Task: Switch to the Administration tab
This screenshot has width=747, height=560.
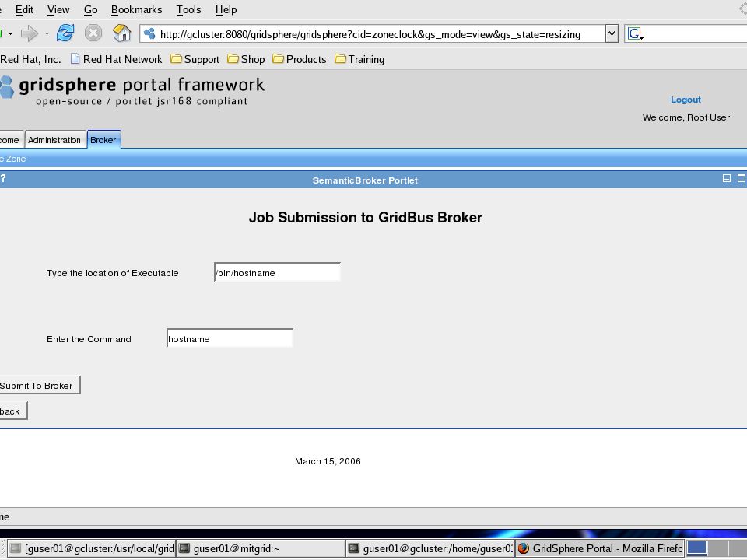Action: coord(54,139)
